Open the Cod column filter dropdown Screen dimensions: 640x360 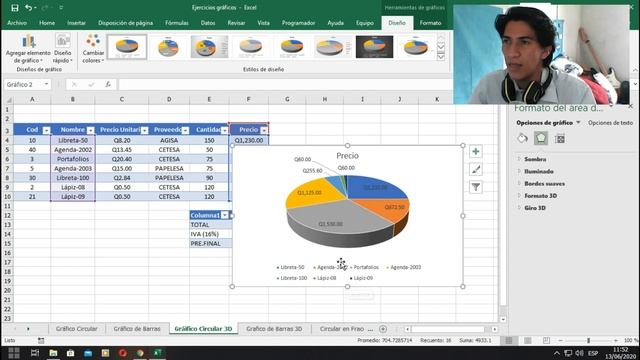coord(47,130)
